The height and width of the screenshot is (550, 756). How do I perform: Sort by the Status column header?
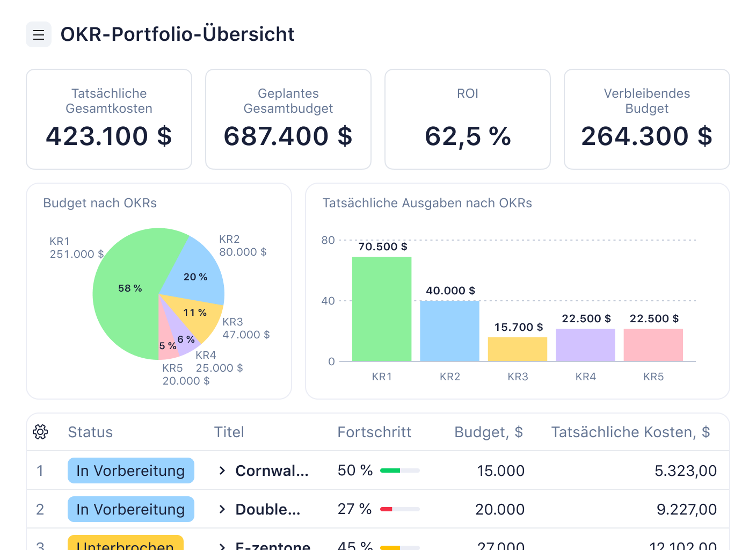pos(90,432)
